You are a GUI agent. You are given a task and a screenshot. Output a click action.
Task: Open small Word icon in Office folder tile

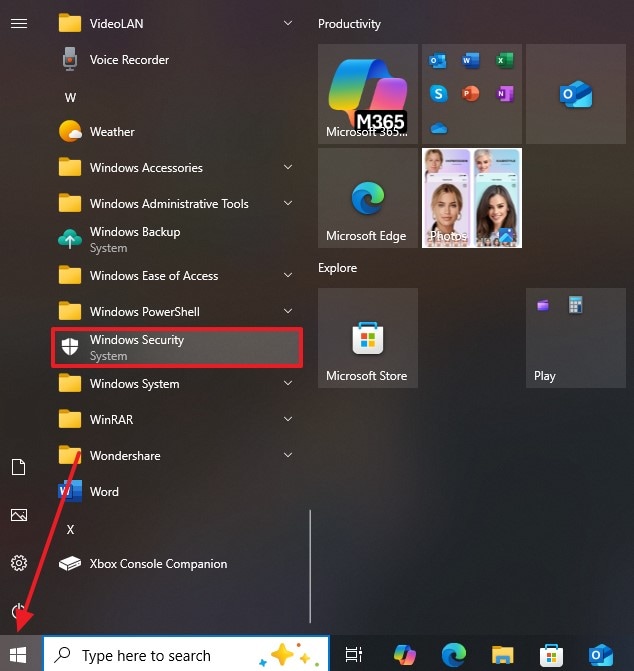point(471,60)
